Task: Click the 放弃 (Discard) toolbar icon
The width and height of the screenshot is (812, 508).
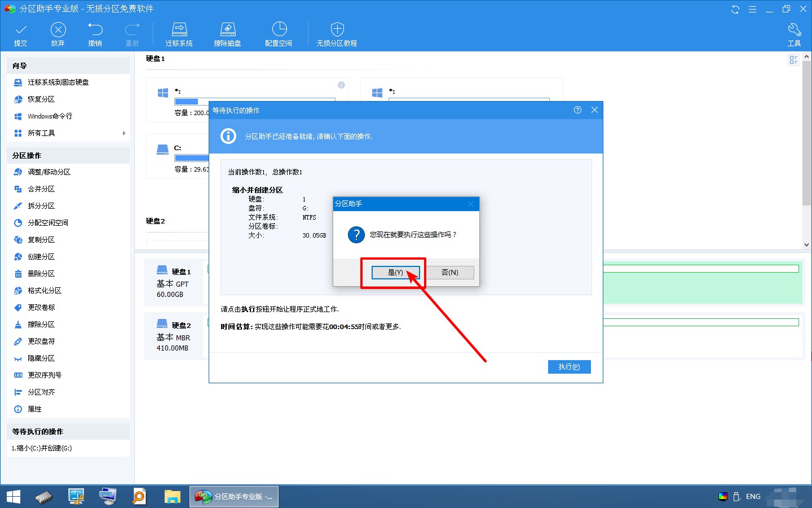Action: 58,34
